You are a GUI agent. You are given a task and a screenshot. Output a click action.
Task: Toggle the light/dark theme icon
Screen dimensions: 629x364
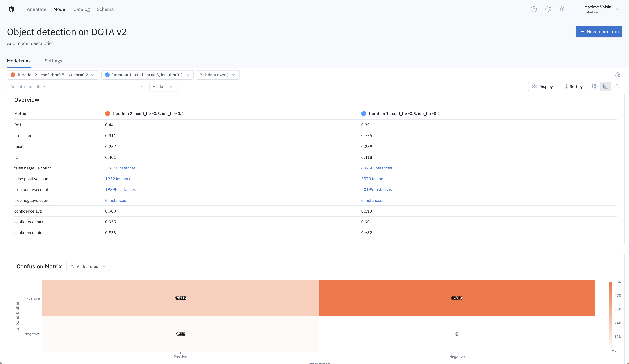tap(562, 9)
